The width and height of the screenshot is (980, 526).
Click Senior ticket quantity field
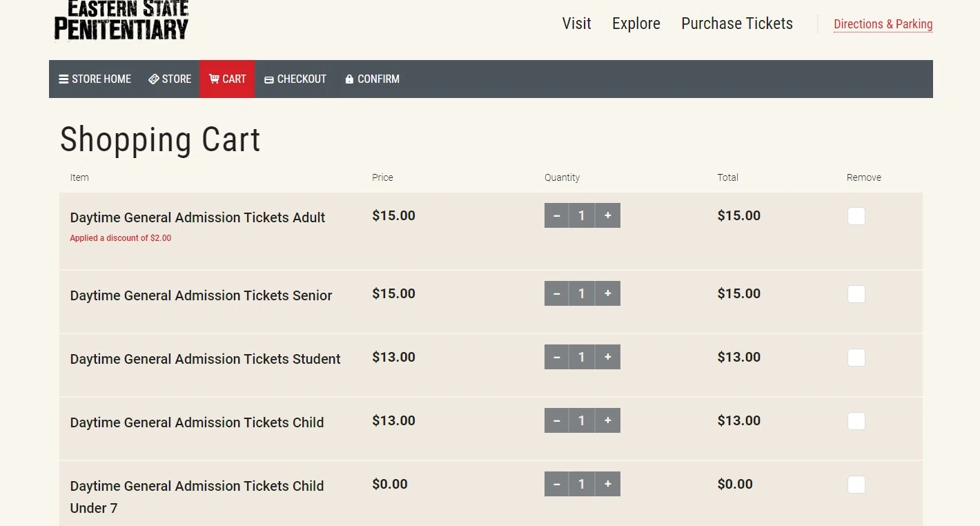pyautogui.click(x=582, y=293)
